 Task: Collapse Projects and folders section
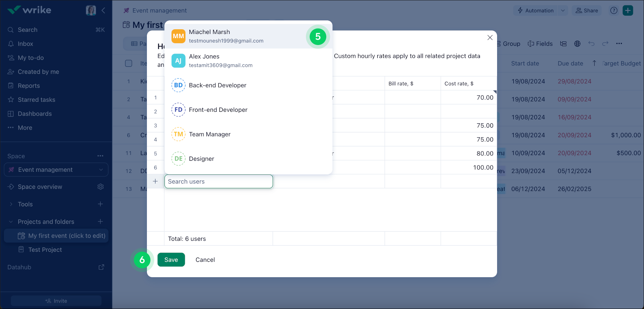(x=11, y=222)
